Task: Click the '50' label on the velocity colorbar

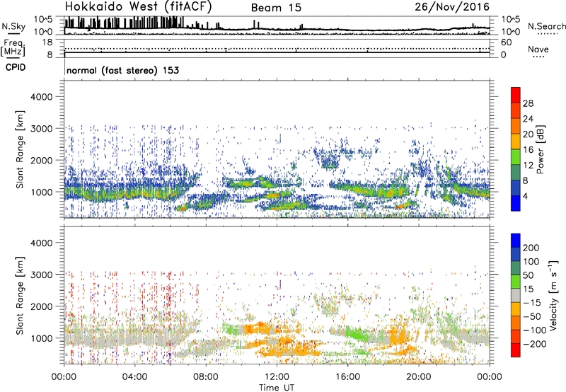Action: (528, 275)
